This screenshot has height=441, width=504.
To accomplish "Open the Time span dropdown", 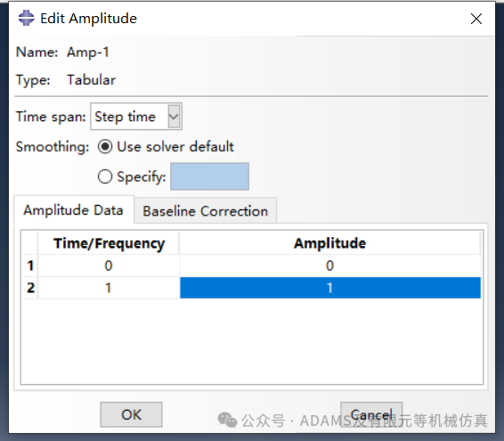I will (x=136, y=117).
